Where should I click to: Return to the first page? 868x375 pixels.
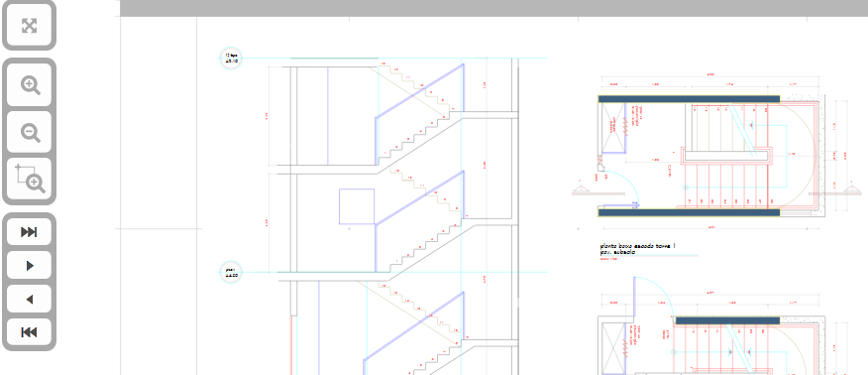pyautogui.click(x=29, y=332)
